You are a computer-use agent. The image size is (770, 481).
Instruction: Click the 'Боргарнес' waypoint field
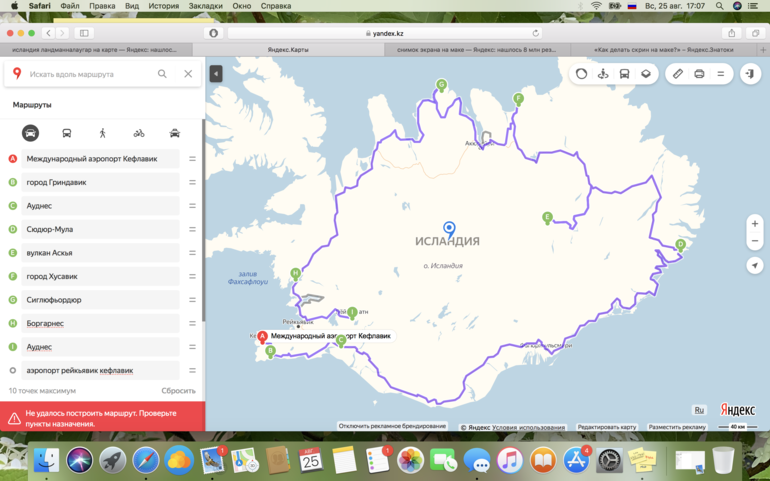pos(100,324)
